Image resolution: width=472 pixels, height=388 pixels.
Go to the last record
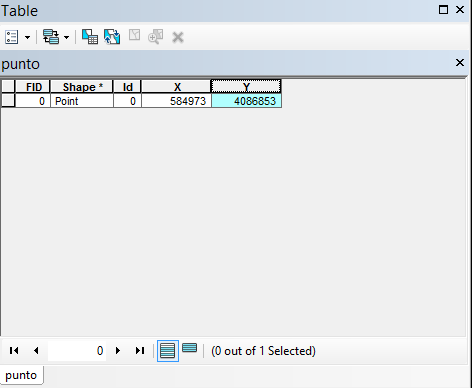pos(140,351)
